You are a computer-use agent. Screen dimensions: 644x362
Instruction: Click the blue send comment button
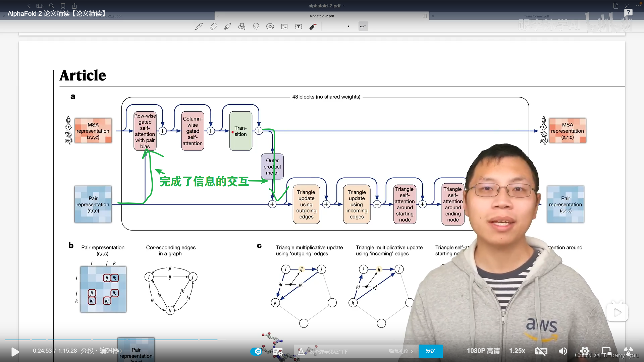click(x=430, y=351)
